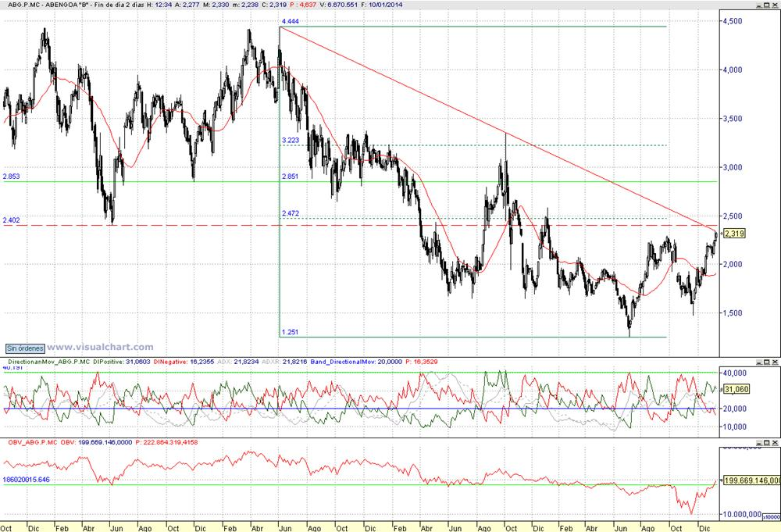Close the DirectionalMov indicator panel
Screen dimensions: 781x532
pos(775,362)
